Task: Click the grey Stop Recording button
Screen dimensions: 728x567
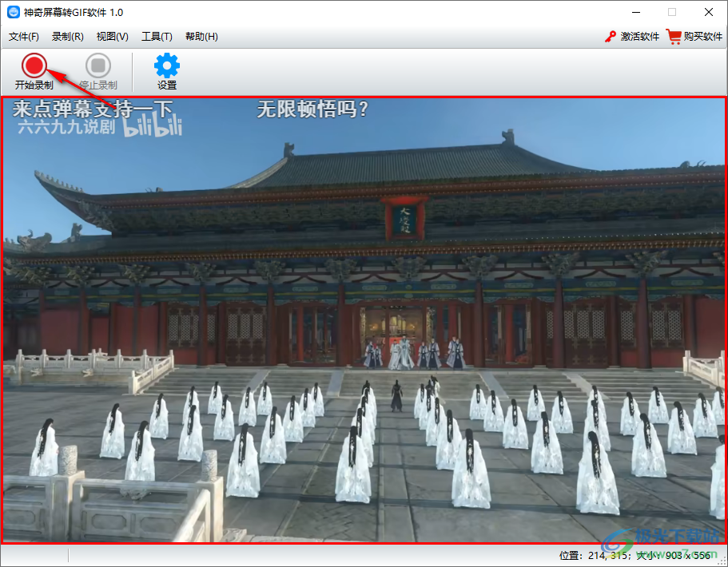Action: [x=98, y=71]
